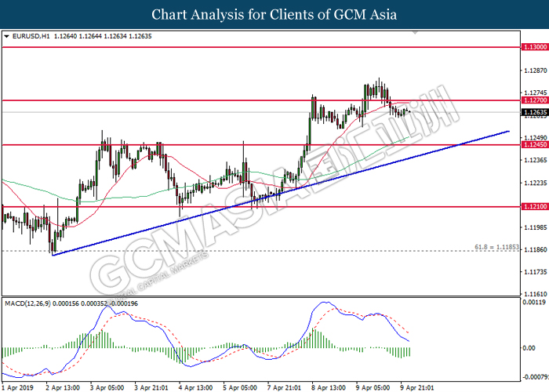Click the 5 Apr 05:00 time label
This screenshot has height=392, width=549.
click(x=240, y=387)
